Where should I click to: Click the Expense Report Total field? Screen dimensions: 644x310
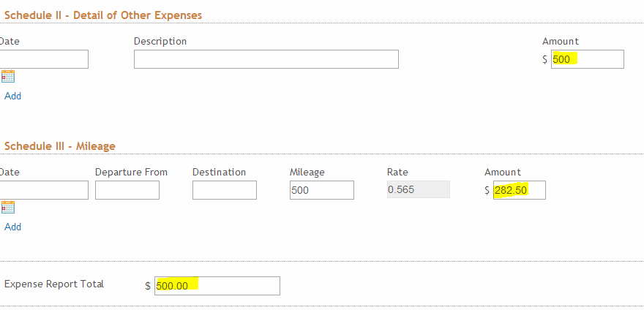217,286
